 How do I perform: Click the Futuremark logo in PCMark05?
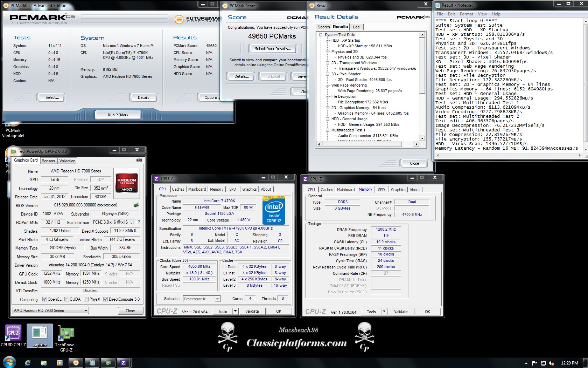click(197, 19)
